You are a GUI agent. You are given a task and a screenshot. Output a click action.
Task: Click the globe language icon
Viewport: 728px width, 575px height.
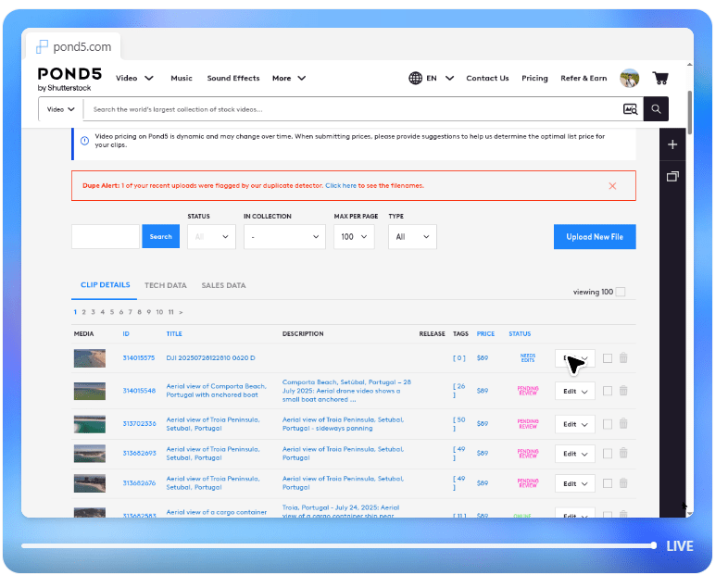[x=415, y=79]
